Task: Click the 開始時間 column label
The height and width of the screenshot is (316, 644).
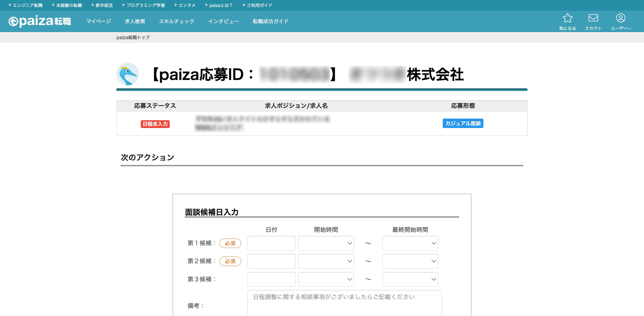Action: pos(326,230)
